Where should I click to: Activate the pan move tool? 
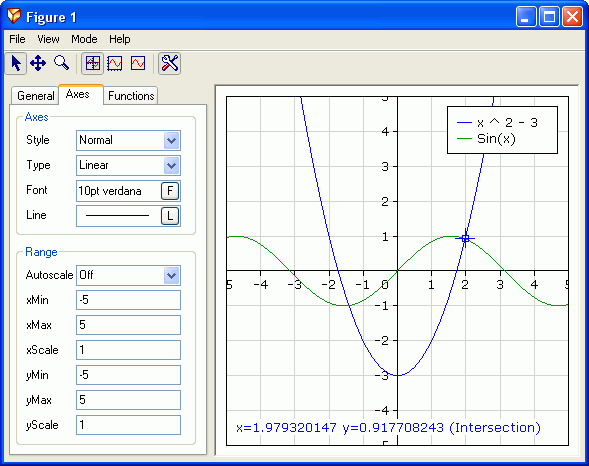point(38,63)
